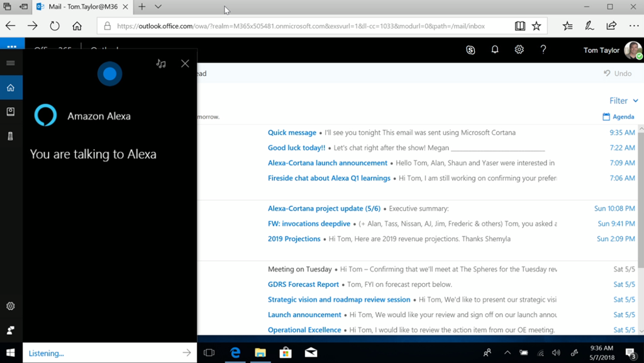644x363 pixels.
Task: Submit Cortana query arrow button
Action: point(187,353)
